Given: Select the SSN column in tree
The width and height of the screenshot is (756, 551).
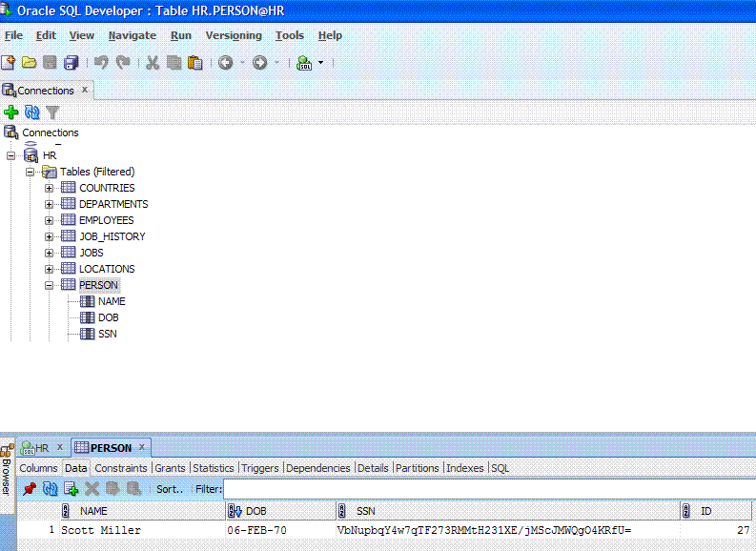Looking at the screenshot, I should point(108,334).
